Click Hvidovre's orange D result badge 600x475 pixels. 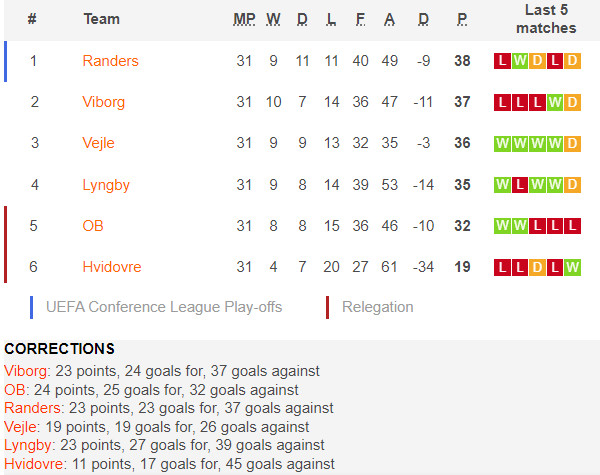pyautogui.click(x=537, y=267)
